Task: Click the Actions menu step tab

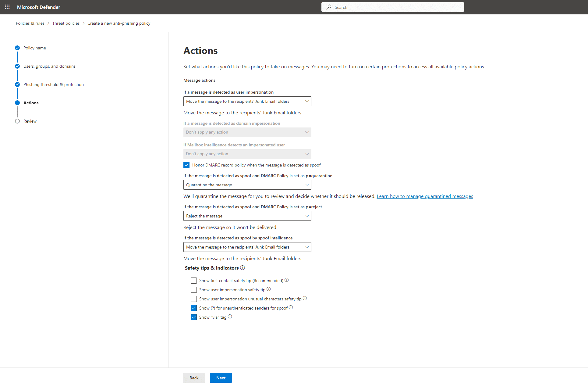Action: 31,103
